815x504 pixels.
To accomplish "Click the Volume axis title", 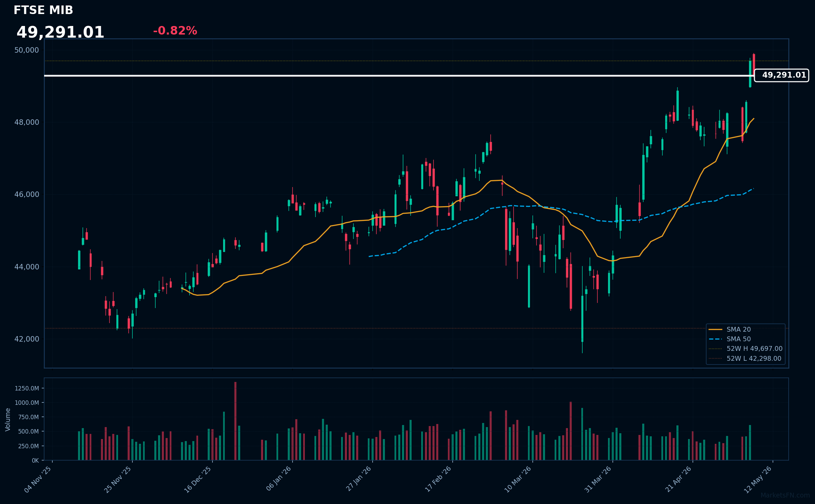I will [8, 420].
